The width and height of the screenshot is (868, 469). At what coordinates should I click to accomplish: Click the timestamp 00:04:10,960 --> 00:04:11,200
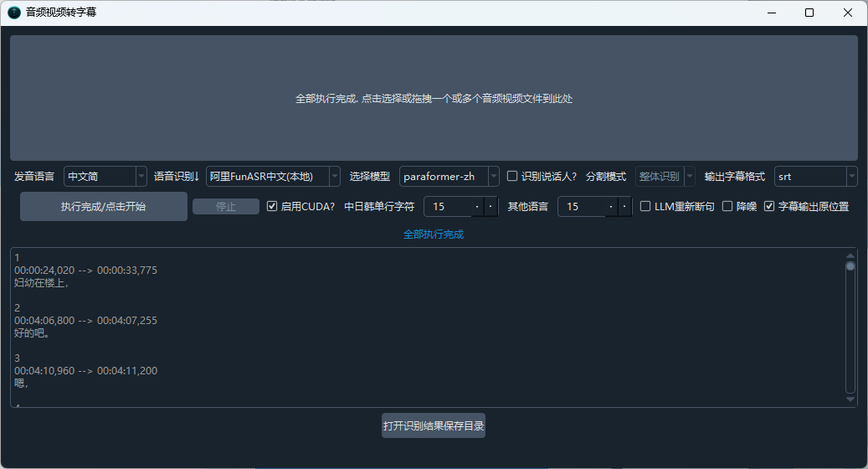[x=86, y=371]
